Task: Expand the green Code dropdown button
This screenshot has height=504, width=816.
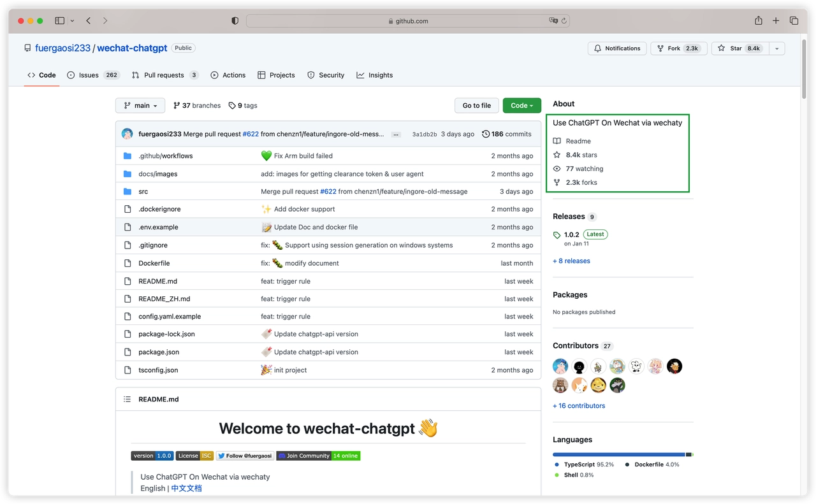Action: [521, 106]
